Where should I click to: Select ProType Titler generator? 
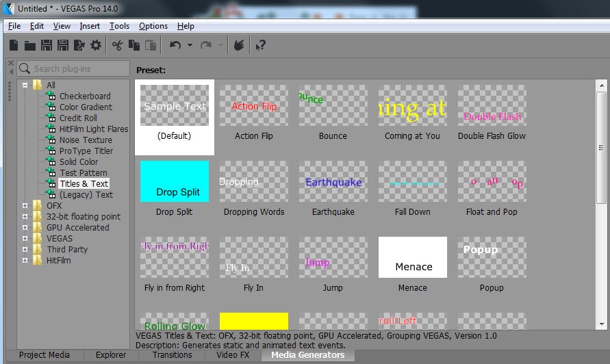point(86,151)
